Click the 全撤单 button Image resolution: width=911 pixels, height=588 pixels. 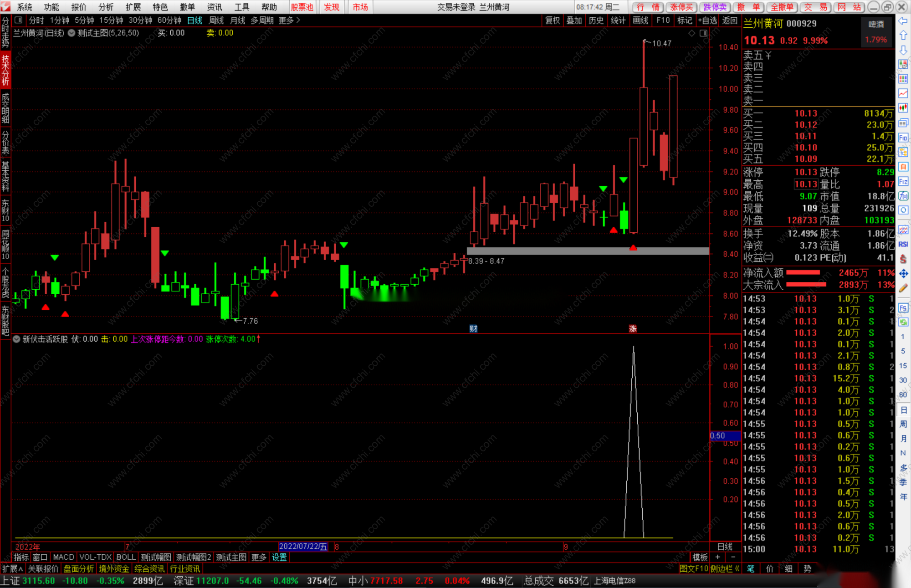(782, 7)
